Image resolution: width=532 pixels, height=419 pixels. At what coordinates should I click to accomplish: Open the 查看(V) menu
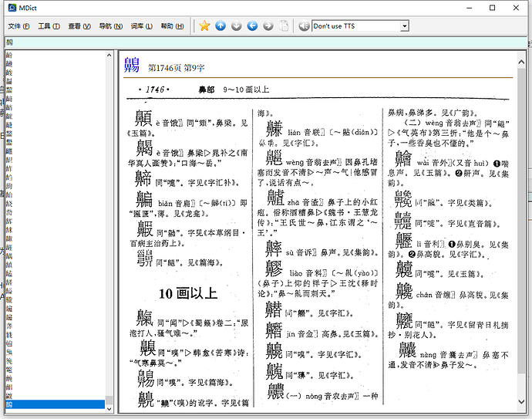(x=79, y=26)
